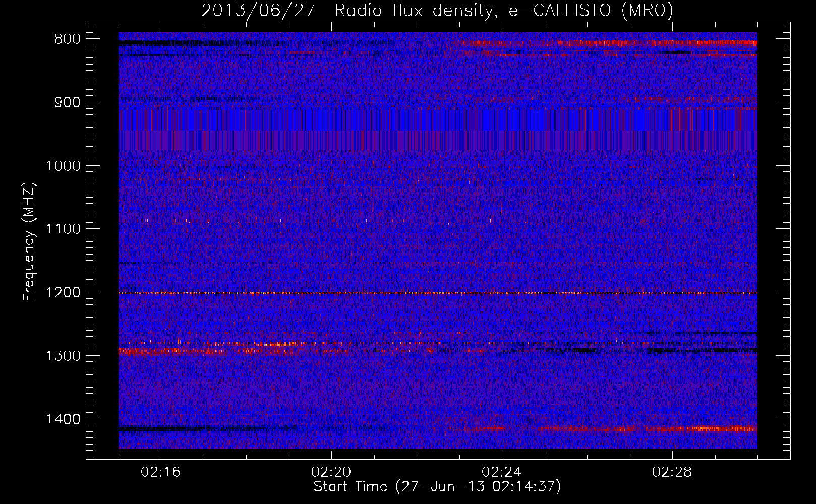Click the 'Frequency (MHZ)' axis title
Image resolution: width=816 pixels, height=504 pixels.
click(29, 242)
